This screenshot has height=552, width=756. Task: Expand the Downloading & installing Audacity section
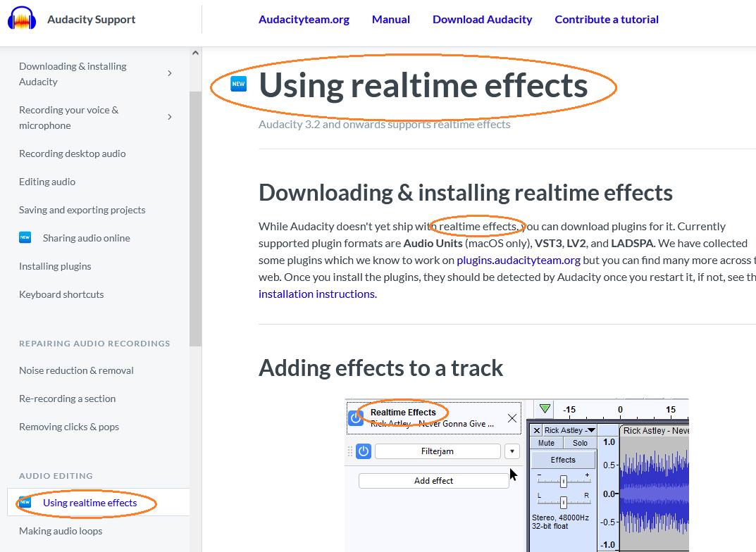click(x=169, y=73)
